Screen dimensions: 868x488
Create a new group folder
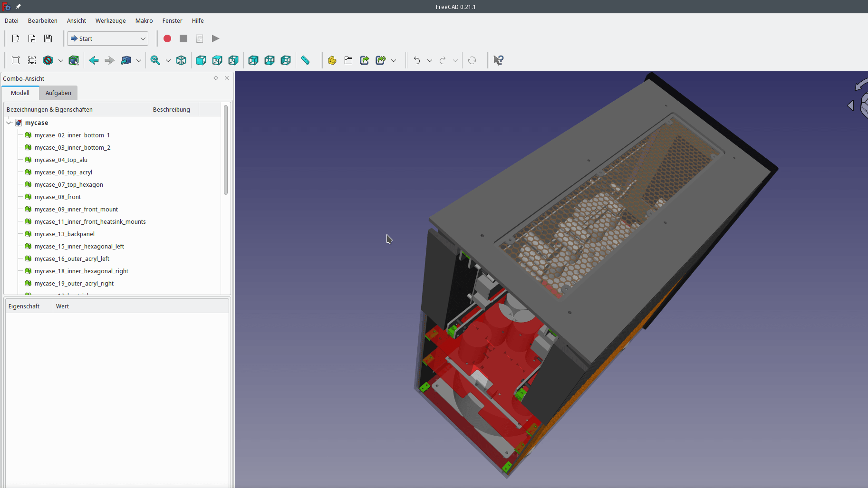(x=348, y=60)
